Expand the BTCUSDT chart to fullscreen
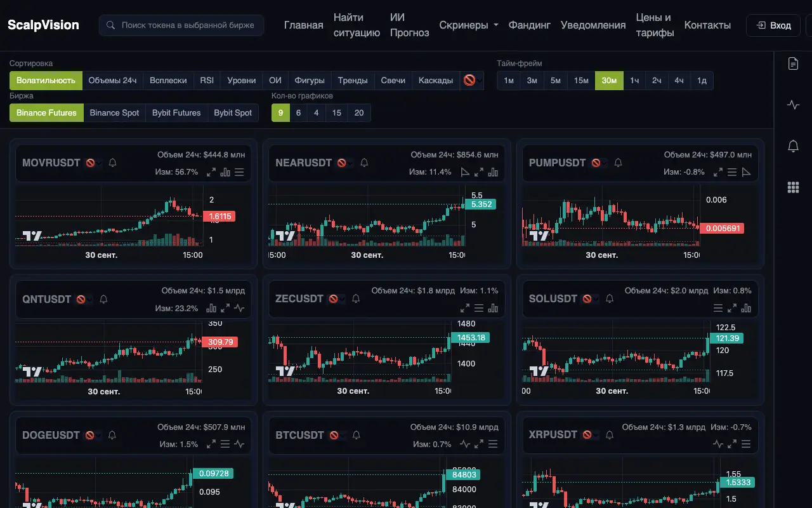 [479, 444]
